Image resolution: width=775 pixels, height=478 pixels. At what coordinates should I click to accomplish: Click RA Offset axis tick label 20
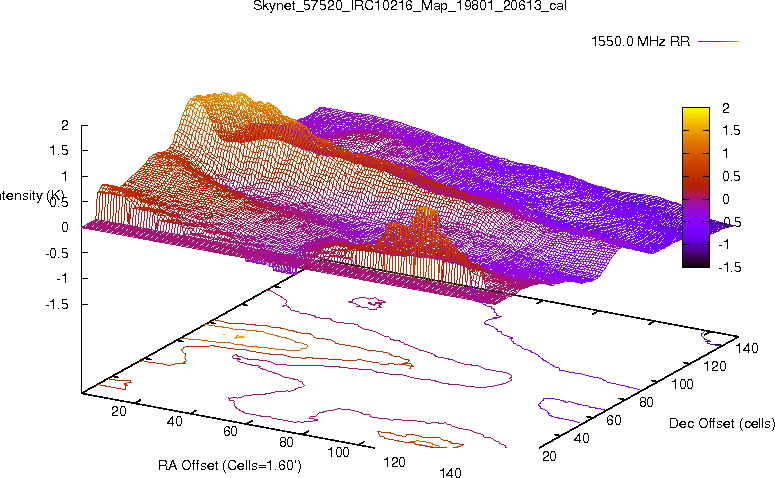click(x=119, y=411)
